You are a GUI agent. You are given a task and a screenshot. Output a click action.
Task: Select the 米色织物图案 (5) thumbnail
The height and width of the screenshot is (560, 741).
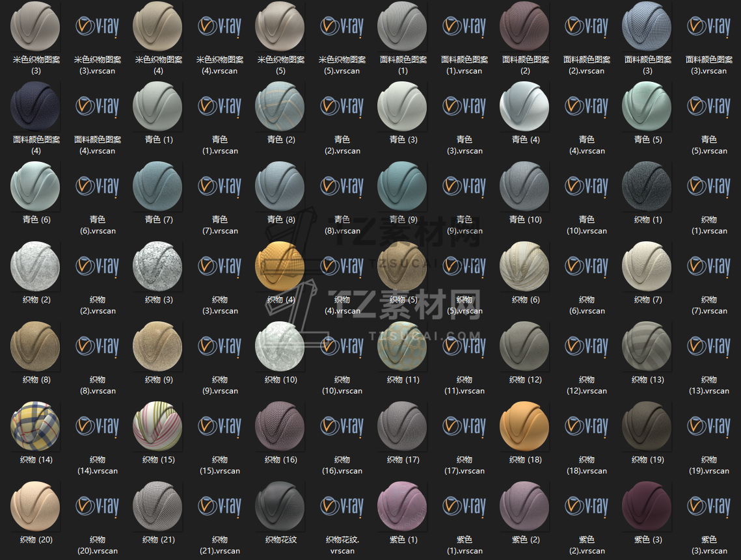point(280,27)
